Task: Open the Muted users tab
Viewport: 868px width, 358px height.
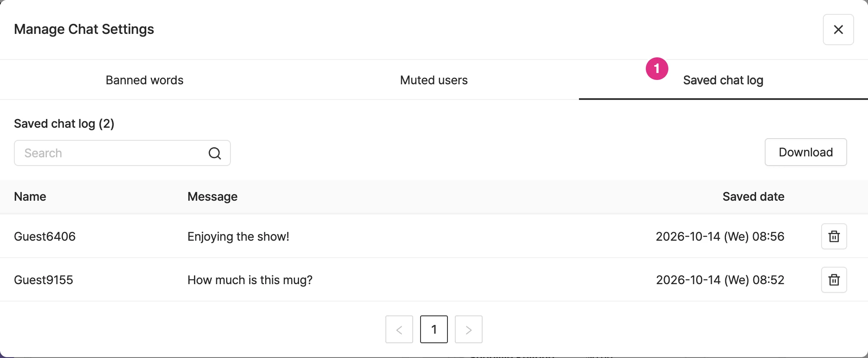Action: pos(434,80)
